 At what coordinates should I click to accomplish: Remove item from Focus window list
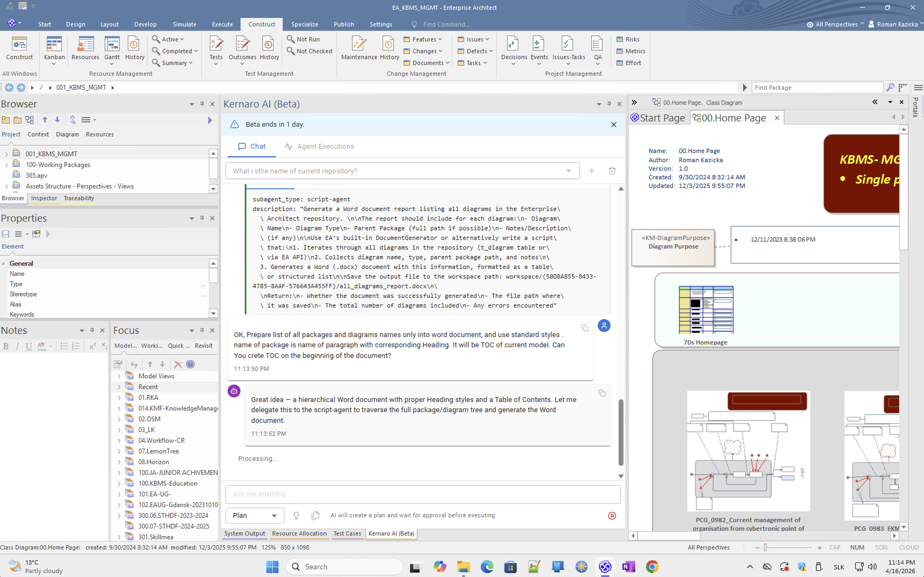pos(178,364)
